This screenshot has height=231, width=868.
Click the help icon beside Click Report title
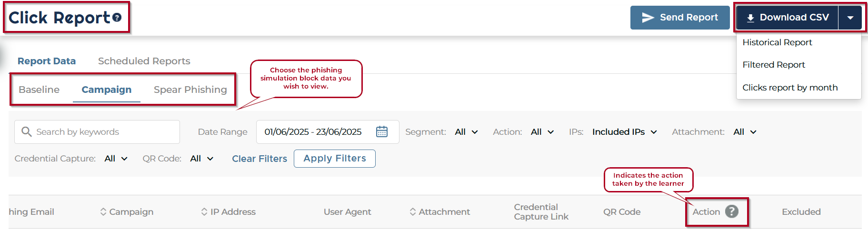point(117,18)
